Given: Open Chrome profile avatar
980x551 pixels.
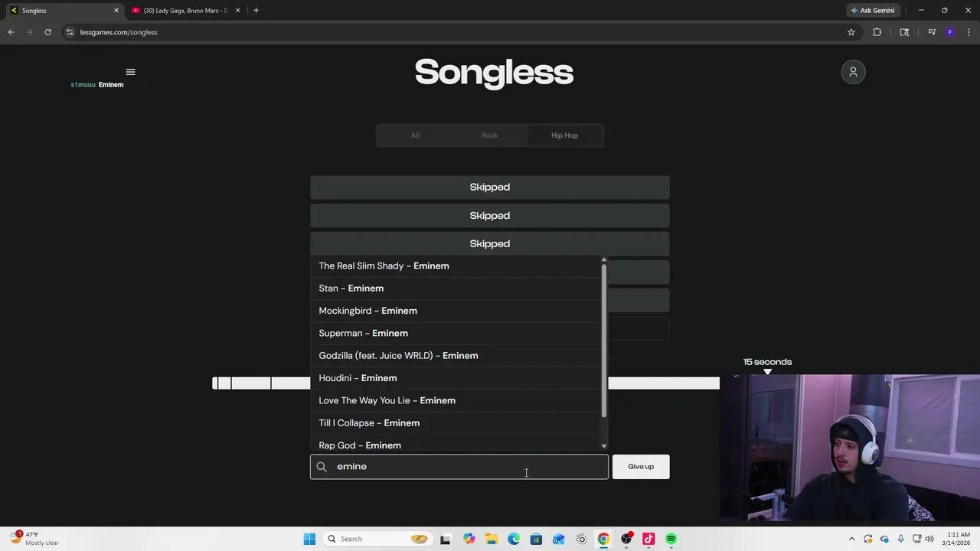Looking at the screenshot, I should (950, 32).
